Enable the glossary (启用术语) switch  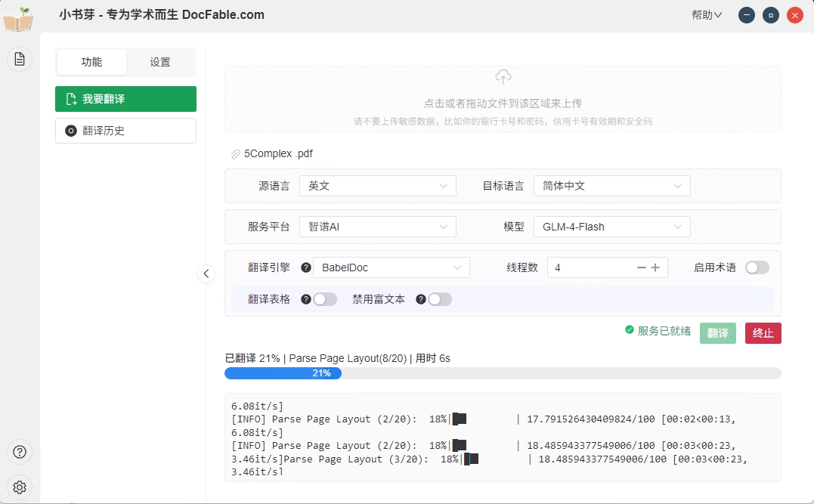757,267
